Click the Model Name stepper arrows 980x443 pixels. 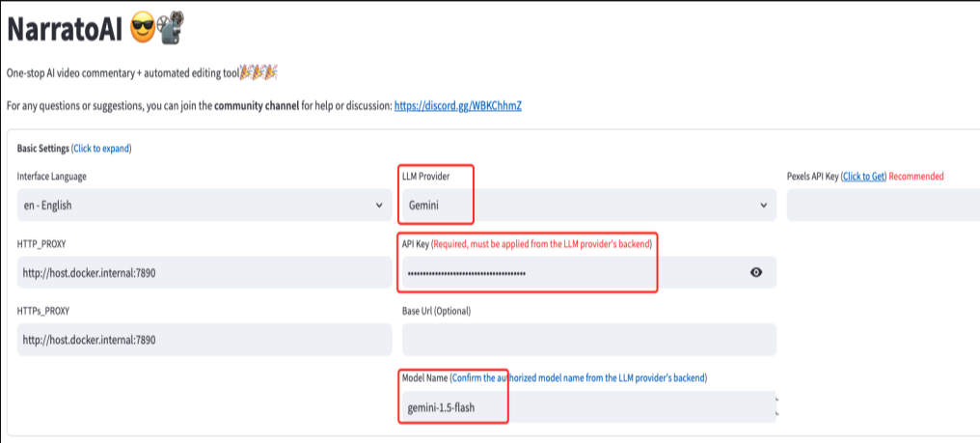775,406
